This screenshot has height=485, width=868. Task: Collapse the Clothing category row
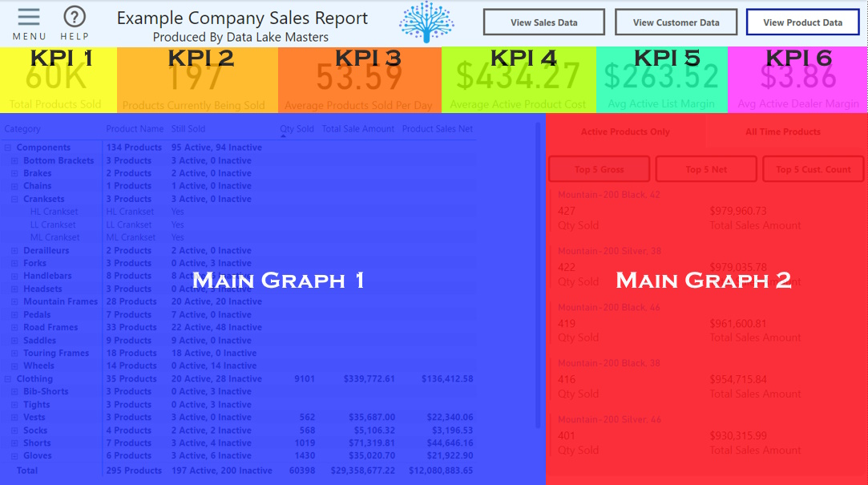tap(8, 379)
